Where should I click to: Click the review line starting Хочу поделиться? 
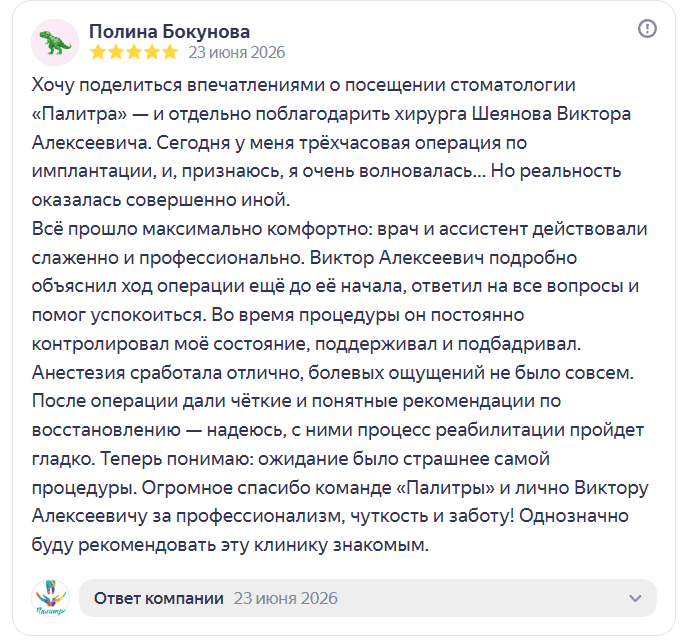pyautogui.click(x=304, y=85)
